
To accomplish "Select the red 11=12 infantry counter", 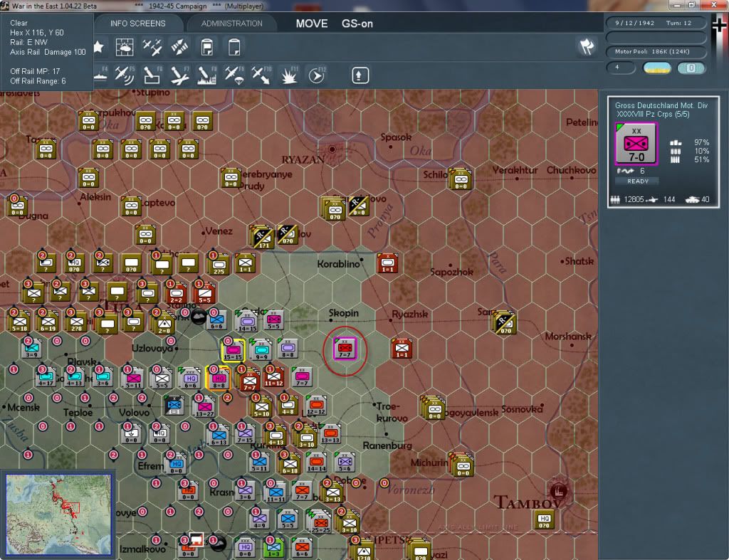I will coord(274,377).
